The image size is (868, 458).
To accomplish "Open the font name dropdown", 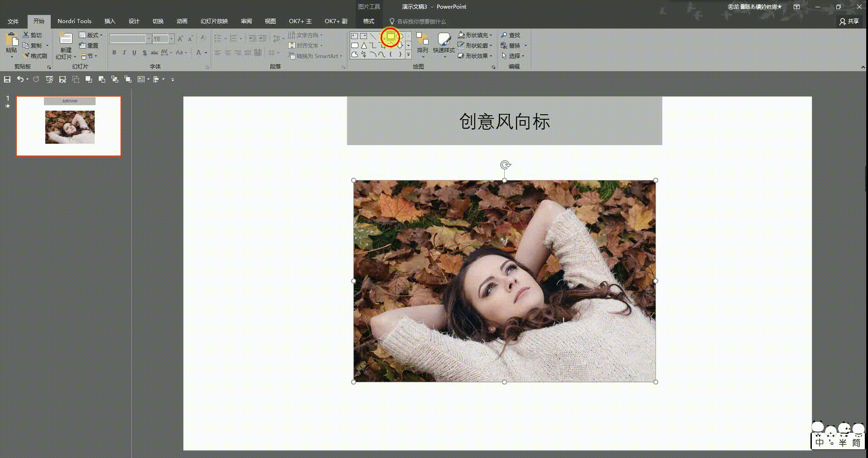I will 148,39.
